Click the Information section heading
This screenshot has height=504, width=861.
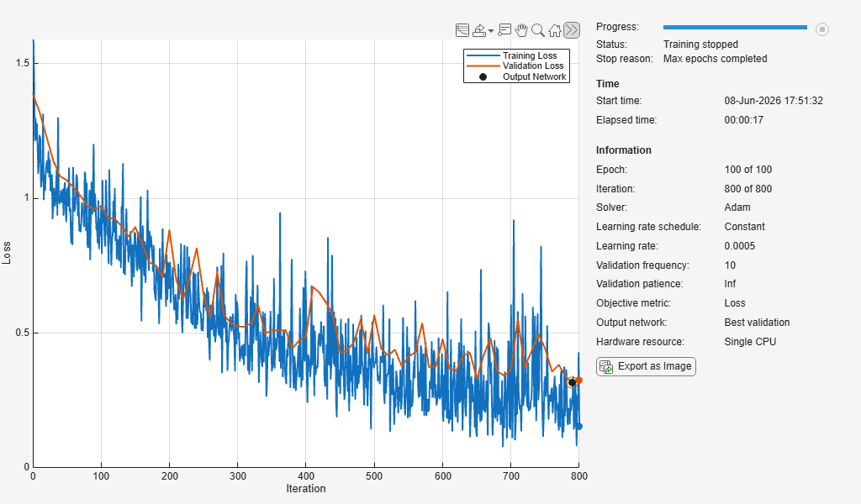click(624, 150)
